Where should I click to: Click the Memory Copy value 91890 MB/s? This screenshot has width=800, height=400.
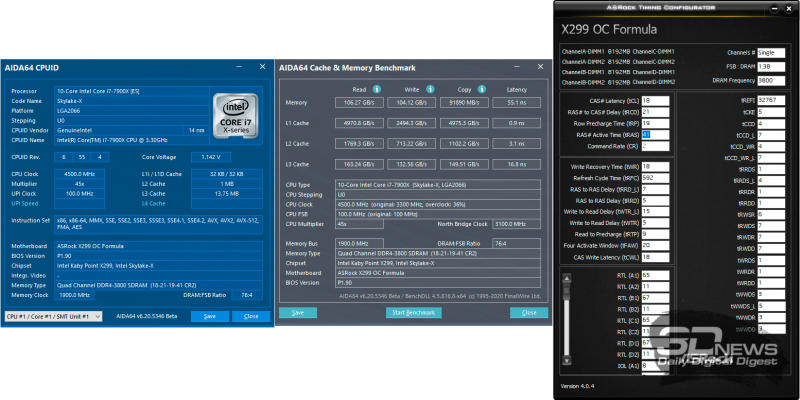[464, 103]
